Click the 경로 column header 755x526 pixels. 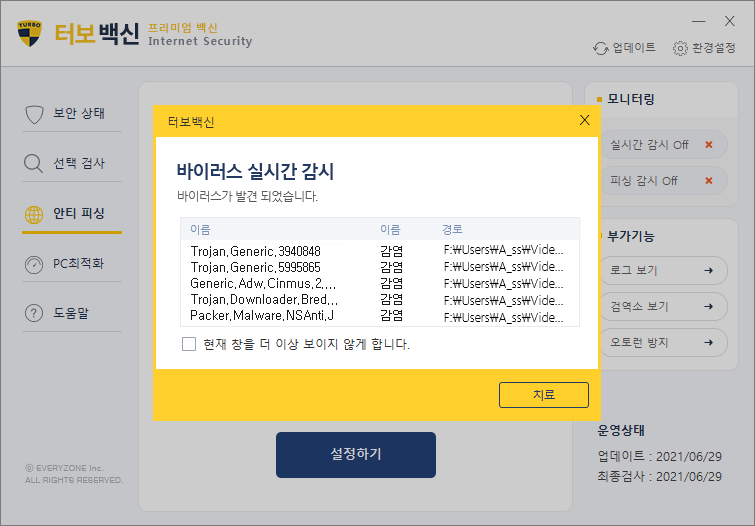point(452,229)
